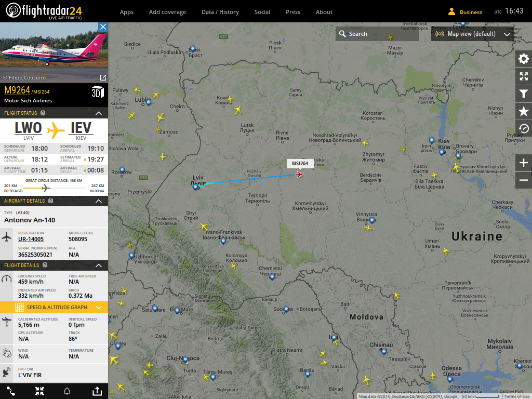Collapse the Flight Status section
The image size is (532, 399).
tap(99, 113)
